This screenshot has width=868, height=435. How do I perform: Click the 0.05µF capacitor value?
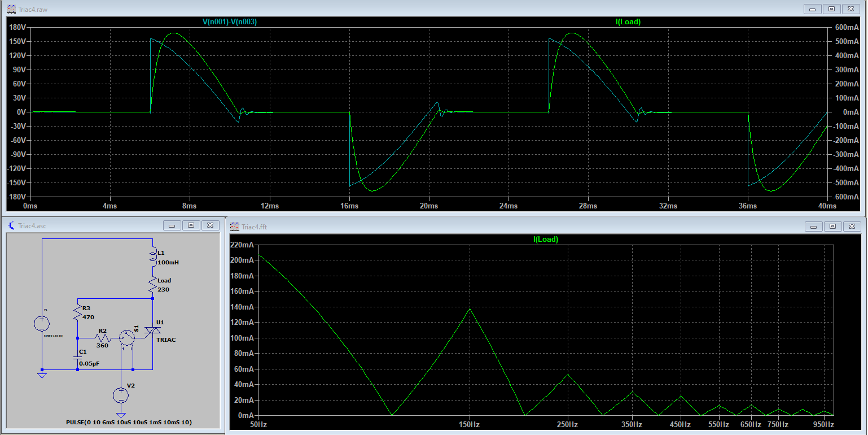pos(89,363)
